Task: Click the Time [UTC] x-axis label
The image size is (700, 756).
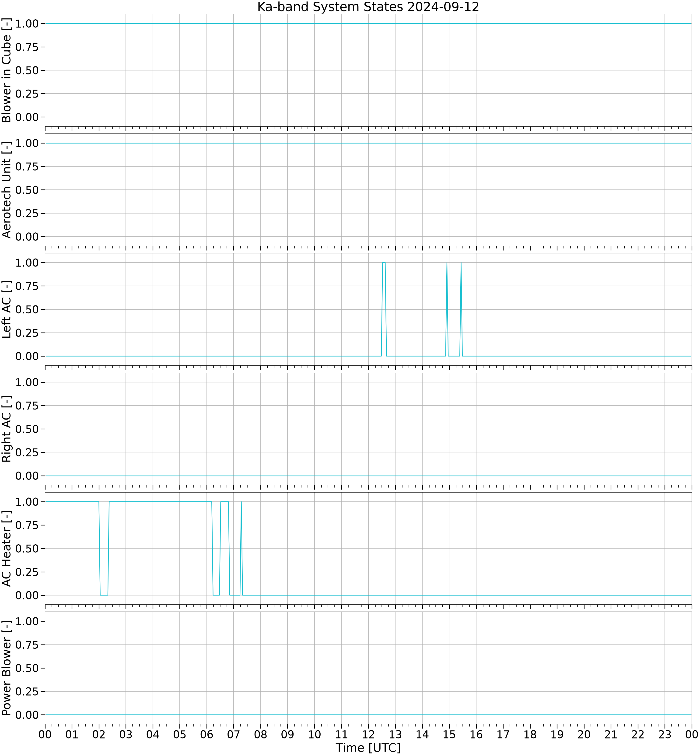Action: 368,748
